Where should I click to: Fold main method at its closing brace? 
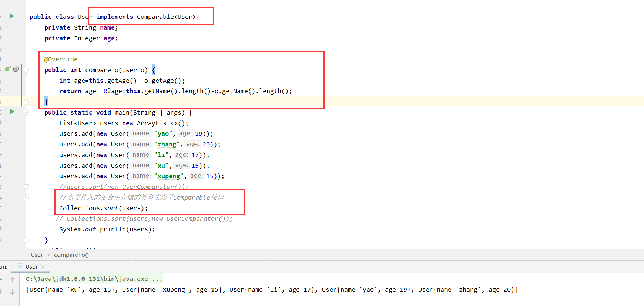tap(26, 240)
